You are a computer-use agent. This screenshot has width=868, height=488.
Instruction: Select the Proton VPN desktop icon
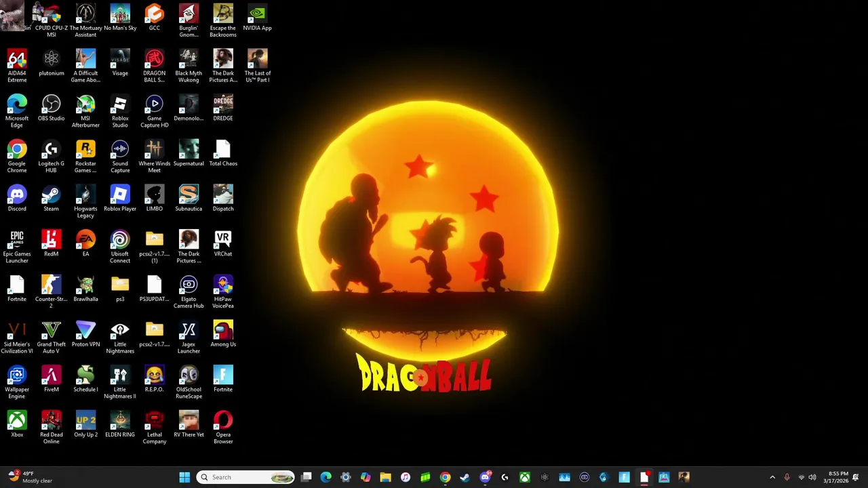tap(85, 334)
